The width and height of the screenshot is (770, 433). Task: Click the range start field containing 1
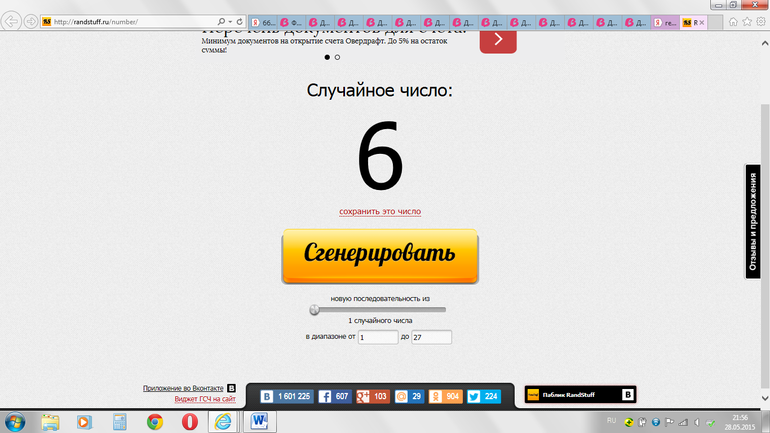point(378,337)
